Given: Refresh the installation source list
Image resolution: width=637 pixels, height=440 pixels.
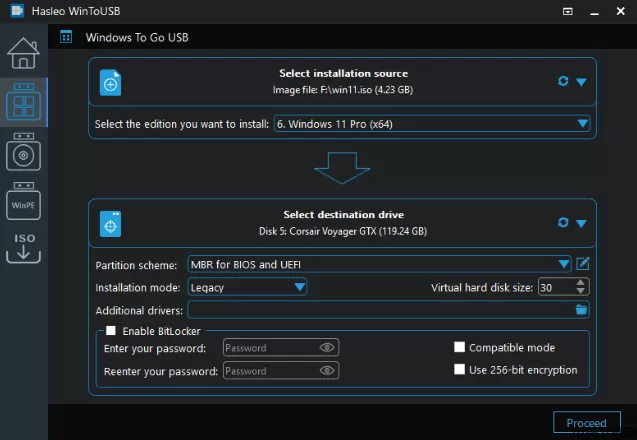Looking at the screenshot, I should 563,82.
